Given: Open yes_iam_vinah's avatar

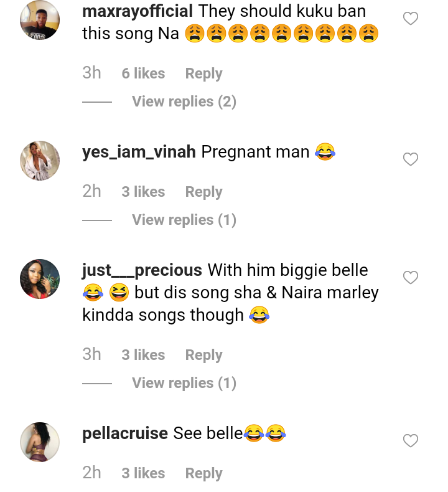Looking at the screenshot, I should [x=40, y=160].
